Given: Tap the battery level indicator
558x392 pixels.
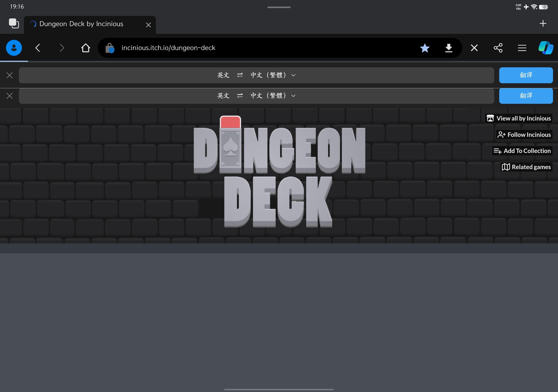Looking at the screenshot, I should click(543, 7).
